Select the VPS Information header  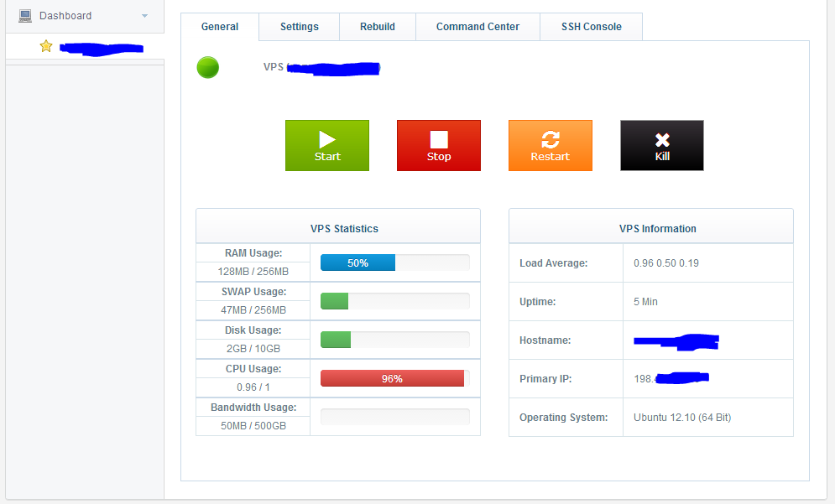tap(651, 226)
